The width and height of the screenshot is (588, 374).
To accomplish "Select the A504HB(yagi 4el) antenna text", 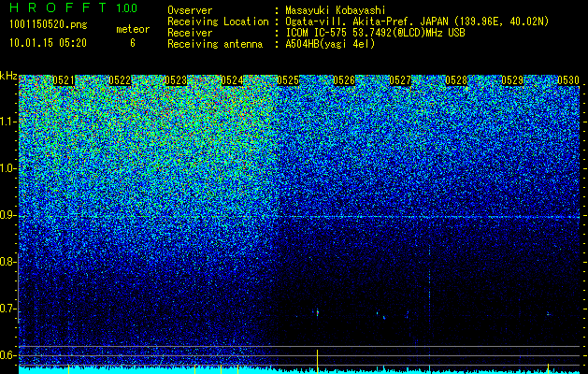I will point(330,44).
